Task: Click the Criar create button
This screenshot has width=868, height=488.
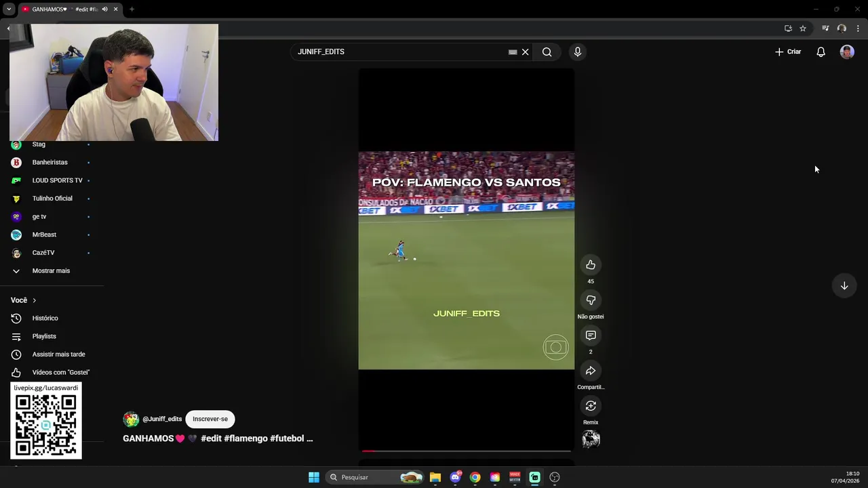Action: [788, 52]
